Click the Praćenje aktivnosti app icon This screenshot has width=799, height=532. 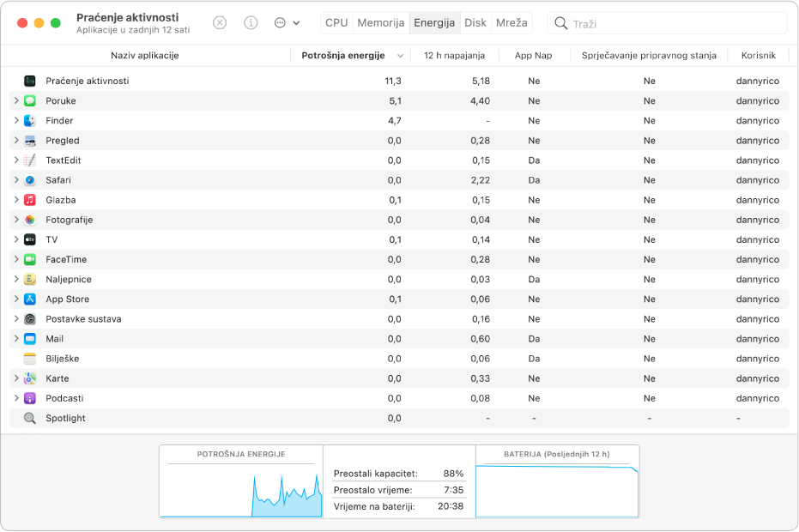point(30,81)
